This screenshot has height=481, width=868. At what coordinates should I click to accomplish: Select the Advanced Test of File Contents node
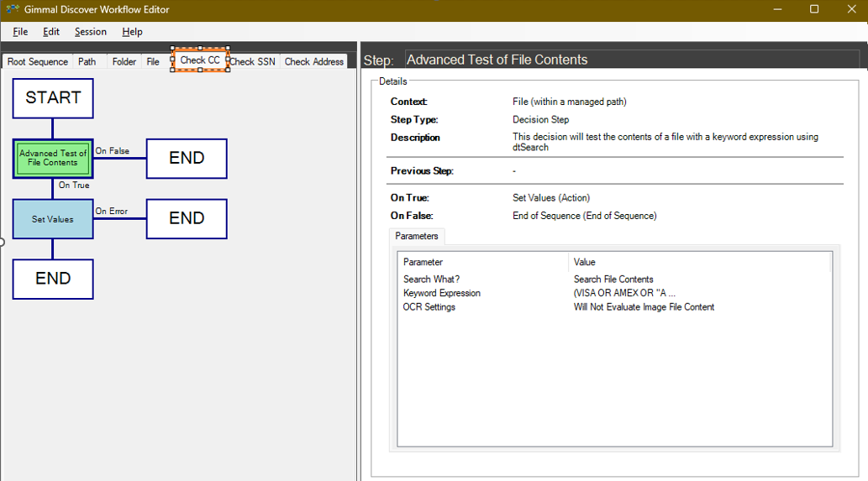tap(53, 158)
